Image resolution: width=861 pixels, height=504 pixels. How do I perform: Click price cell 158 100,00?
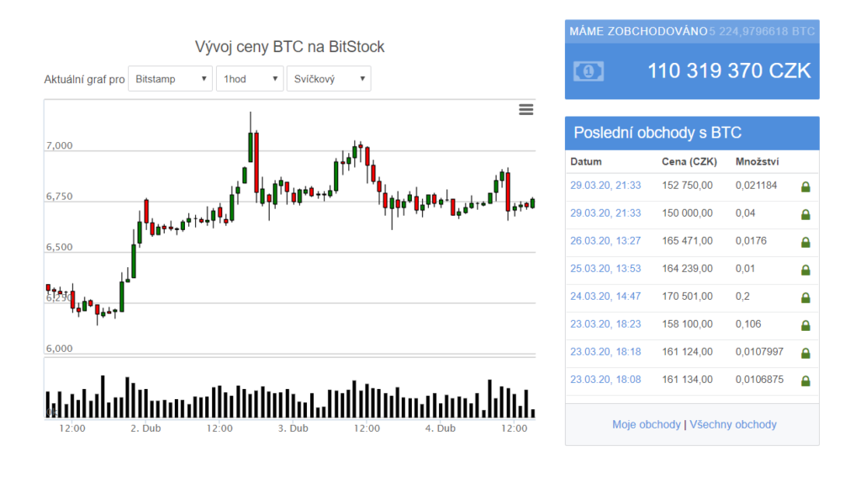click(687, 324)
